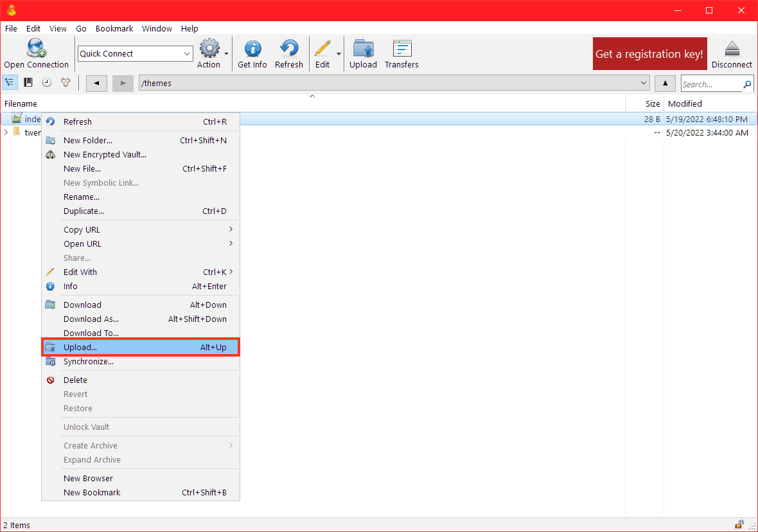This screenshot has height=532, width=758.
Task: Go to parent folder with up arrow
Action: point(665,83)
